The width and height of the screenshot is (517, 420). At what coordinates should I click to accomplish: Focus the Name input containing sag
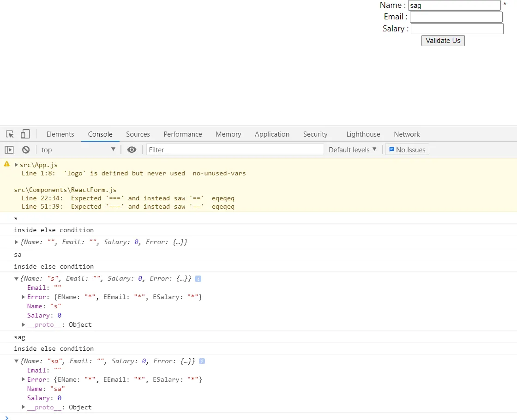pyautogui.click(x=454, y=5)
